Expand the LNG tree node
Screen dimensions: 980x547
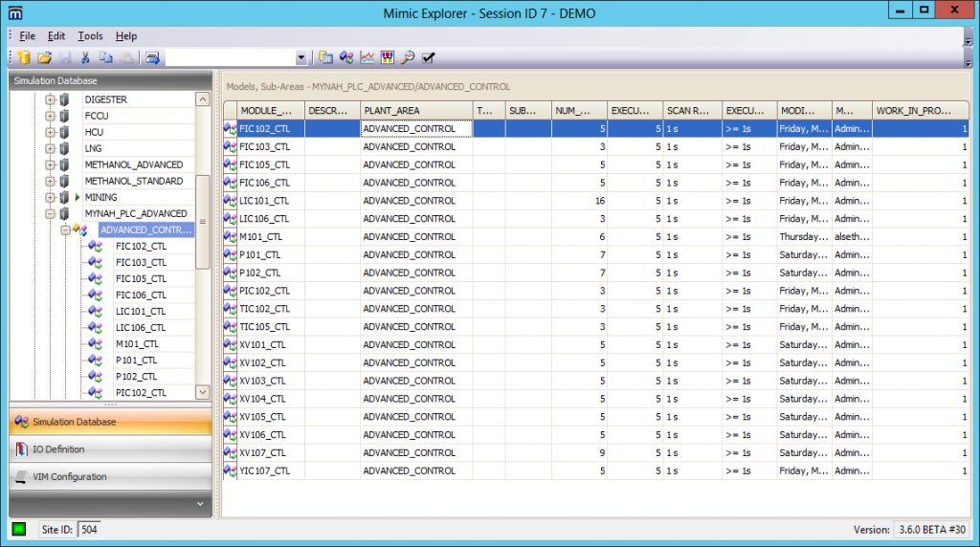coord(50,148)
